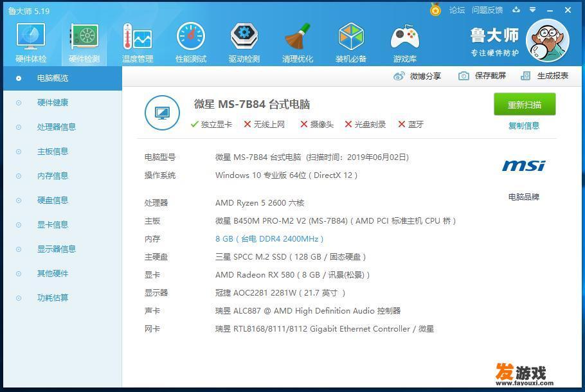This screenshot has width=585, height=392.
Task: Click the skin shirt icon in title bar
Action: [516, 10]
